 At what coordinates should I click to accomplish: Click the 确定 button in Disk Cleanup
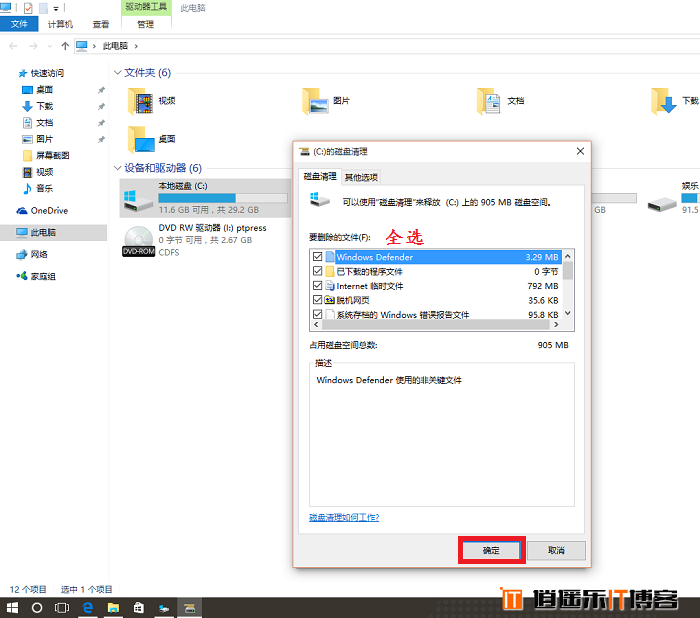click(x=491, y=550)
